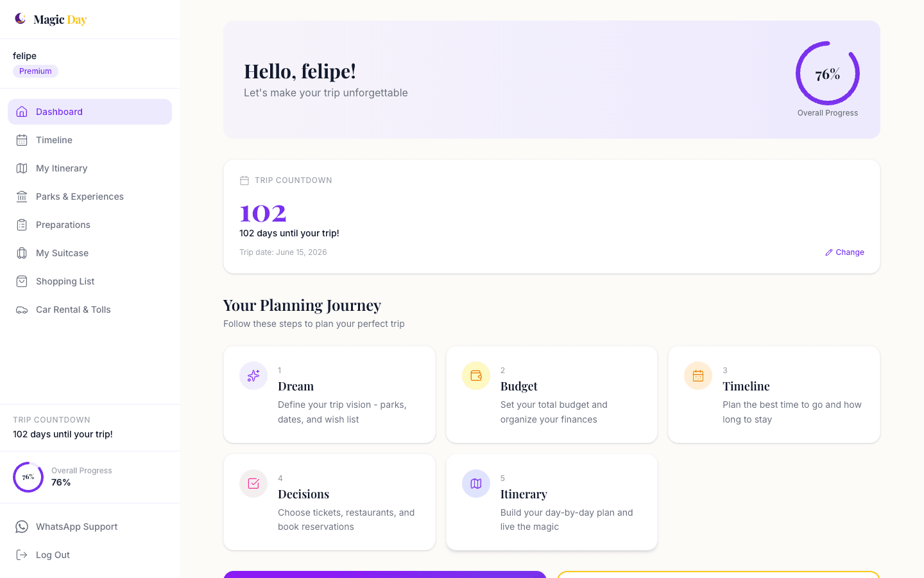Click the Premium badge under felipe

click(x=35, y=71)
